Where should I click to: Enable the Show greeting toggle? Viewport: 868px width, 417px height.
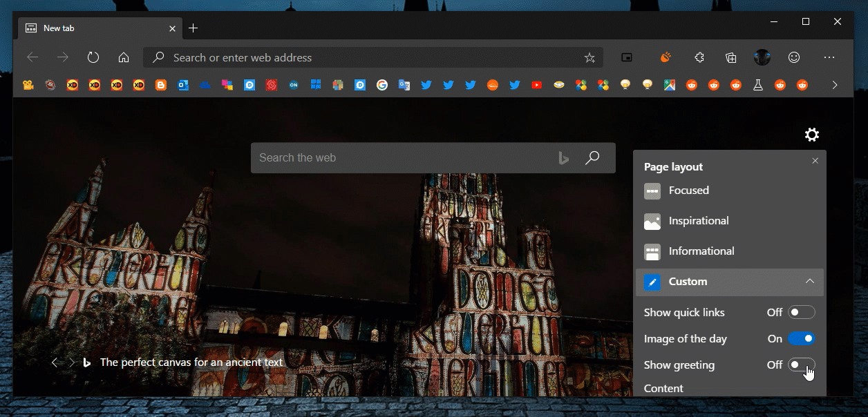tap(801, 365)
